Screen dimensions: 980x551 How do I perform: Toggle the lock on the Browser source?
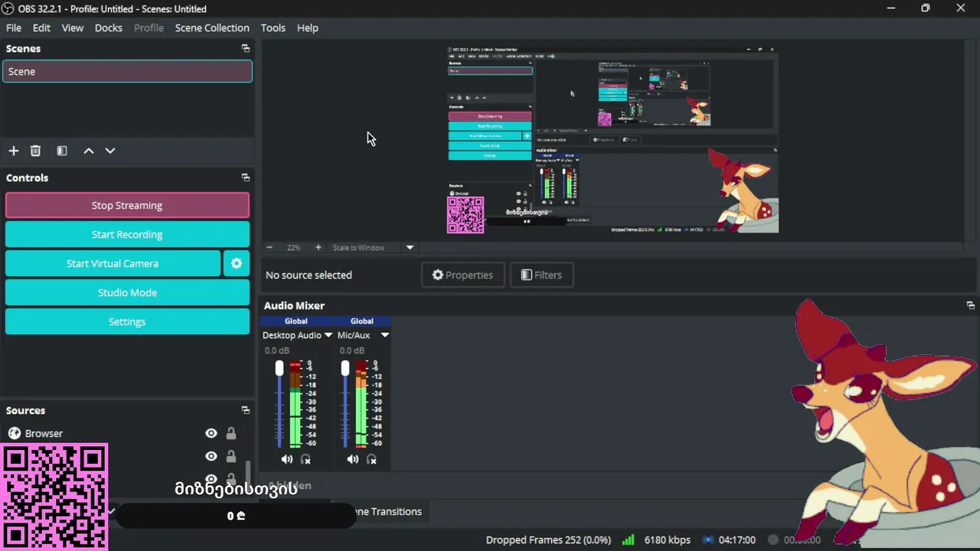pyautogui.click(x=231, y=433)
